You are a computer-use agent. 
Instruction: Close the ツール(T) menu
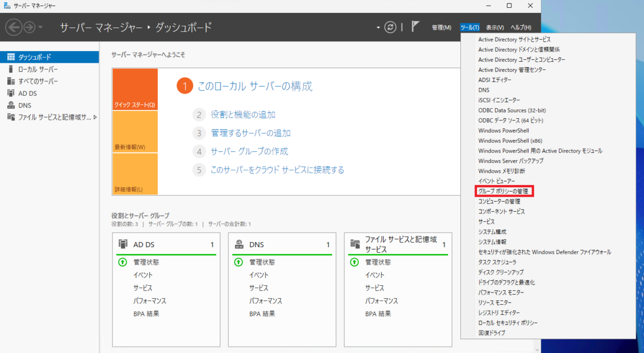469,27
